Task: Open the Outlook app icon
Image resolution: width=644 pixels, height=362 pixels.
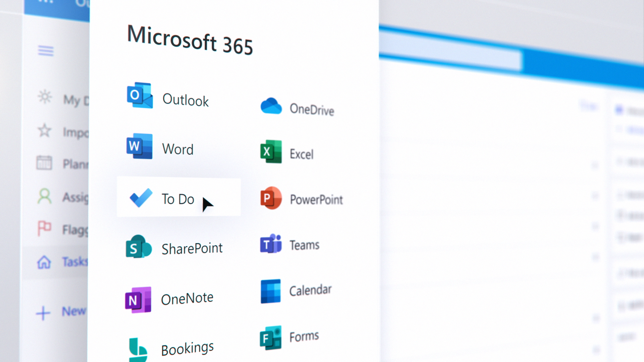Action: point(140,95)
